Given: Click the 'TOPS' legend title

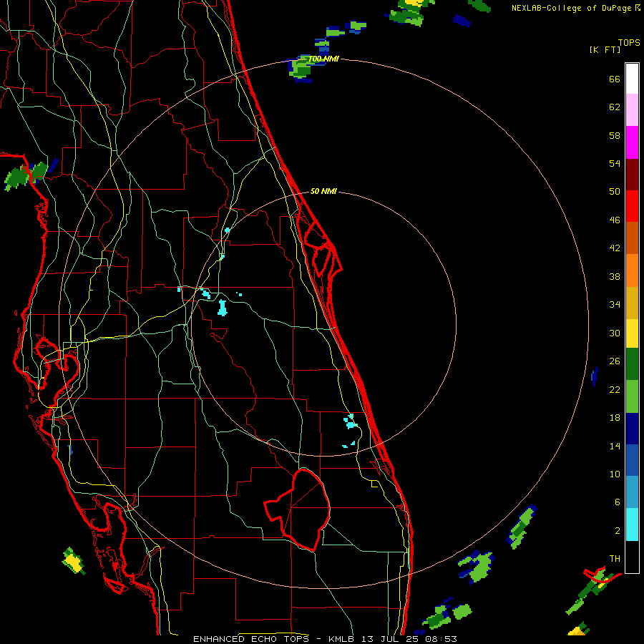Looking at the screenshot, I should [629, 43].
